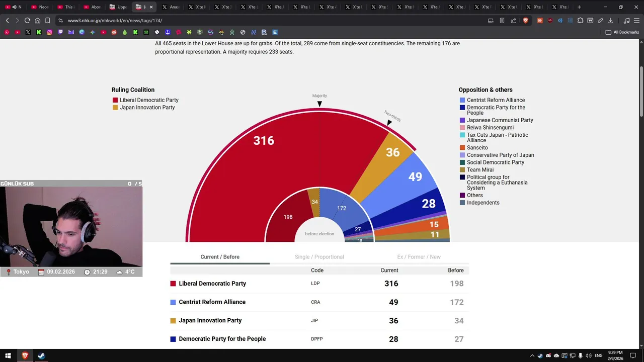Reload the page with the refresh icon

click(27, 21)
